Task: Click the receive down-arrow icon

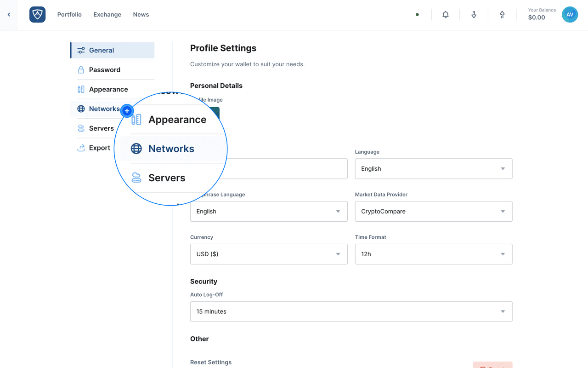Action: (474, 15)
